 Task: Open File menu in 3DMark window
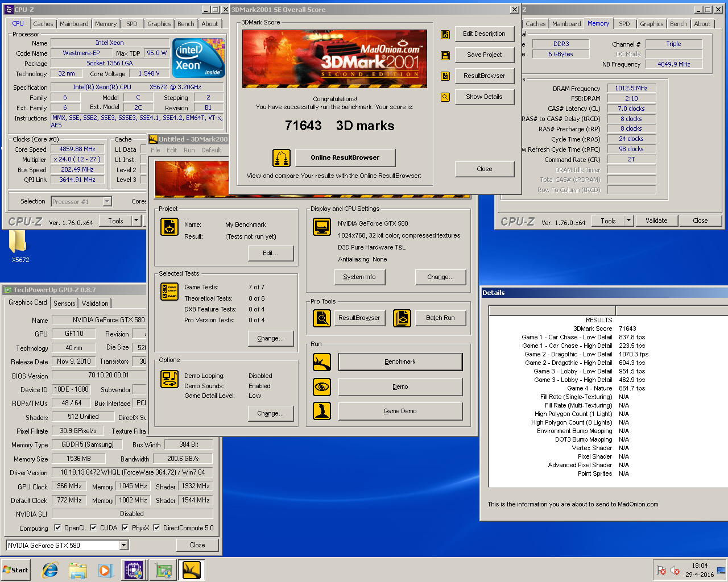155,150
